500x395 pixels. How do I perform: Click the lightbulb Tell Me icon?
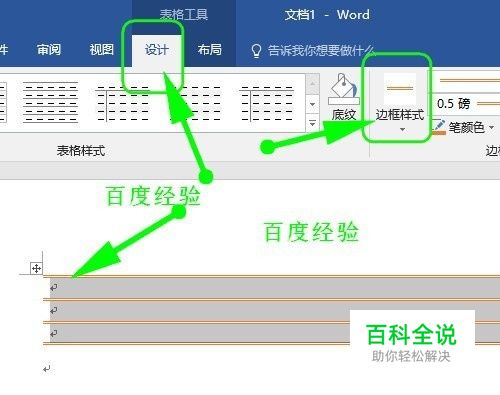(256, 51)
